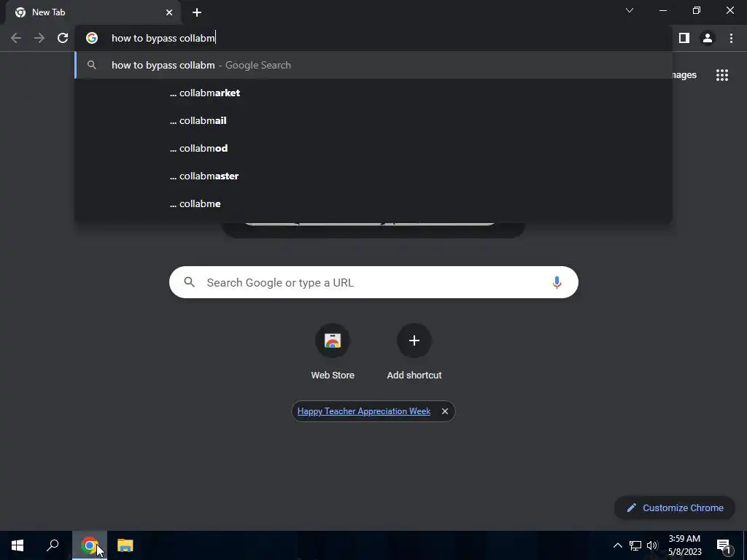
Task: Open the Chrome three-dot menu
Action: 731,38
